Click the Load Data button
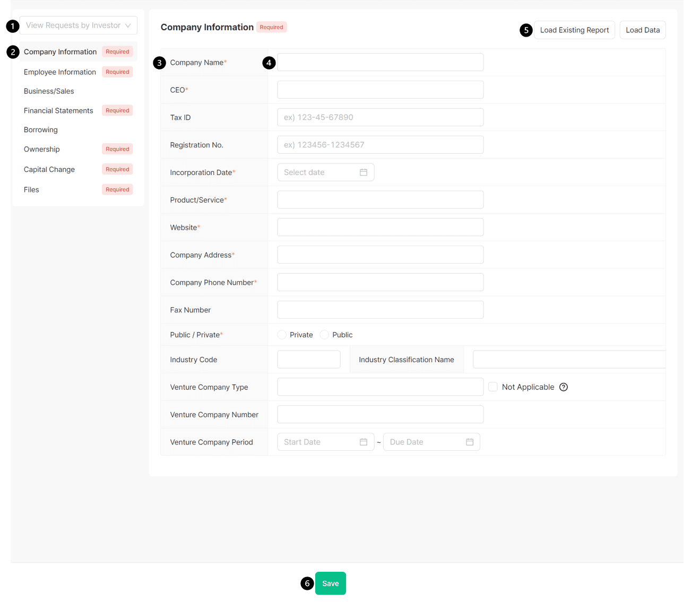This screenshot has width=700, height=602. tap(642, 30)
